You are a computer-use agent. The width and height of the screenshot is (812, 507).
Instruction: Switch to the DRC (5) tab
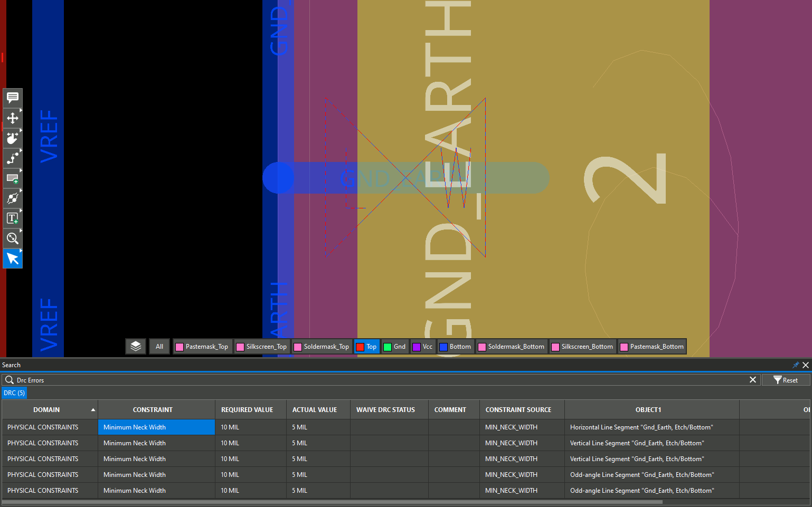(14, 393)
